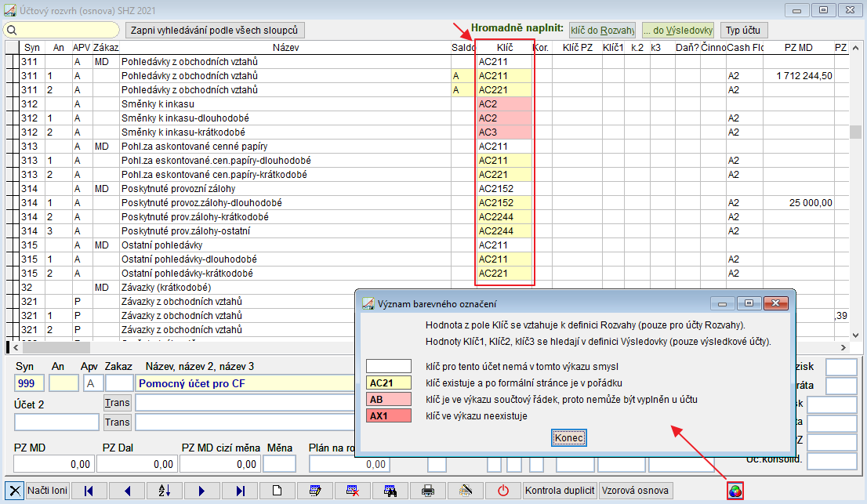Select the row Pohl.za askontované cenné papíry
Screen dimensions: 867x504
pyautogui.click(x=427, y=147)
